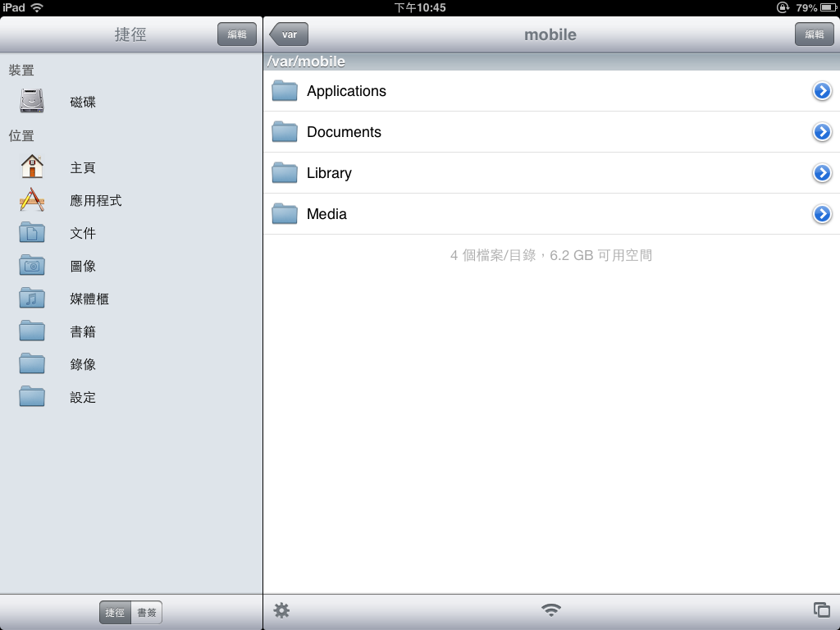Show details for Documents folder via blue arrow

[822, 132]
